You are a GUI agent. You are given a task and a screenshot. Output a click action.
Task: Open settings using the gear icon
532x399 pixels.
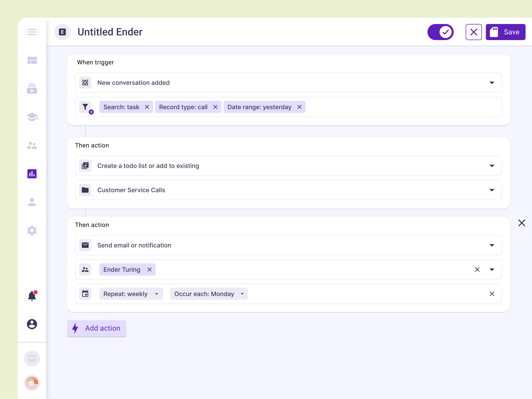(x=32, y=230)
